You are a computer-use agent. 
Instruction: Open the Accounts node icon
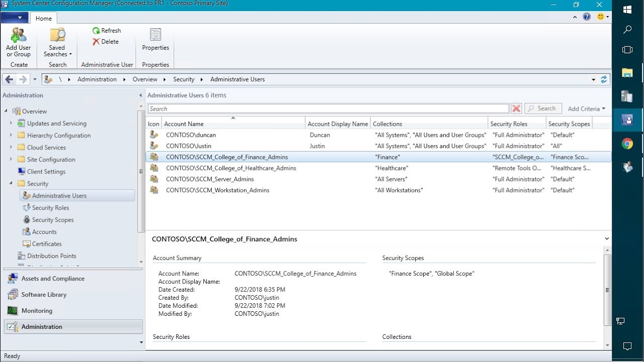click(27, 232)
